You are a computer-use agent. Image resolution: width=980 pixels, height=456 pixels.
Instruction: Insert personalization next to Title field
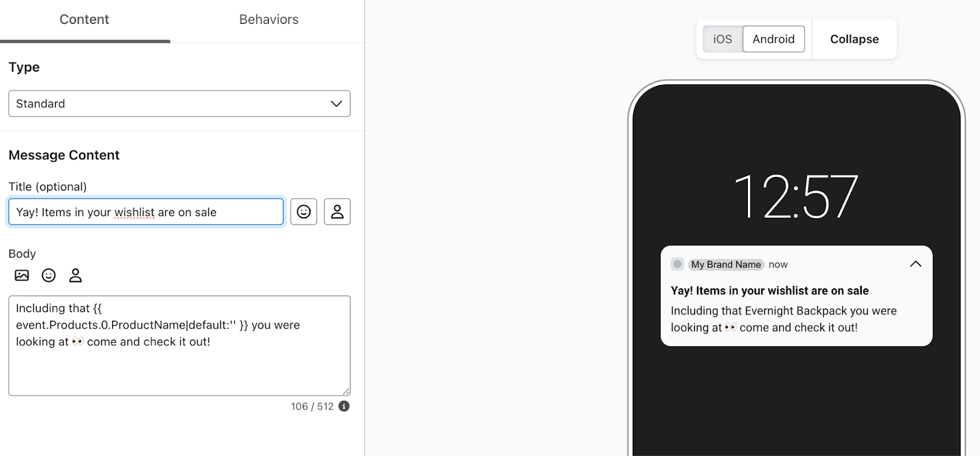click(x=337, y=212)
